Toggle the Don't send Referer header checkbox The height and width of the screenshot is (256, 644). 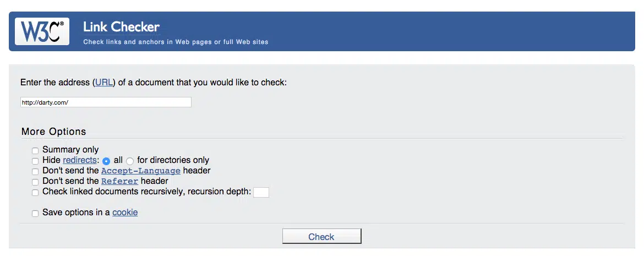35,182
